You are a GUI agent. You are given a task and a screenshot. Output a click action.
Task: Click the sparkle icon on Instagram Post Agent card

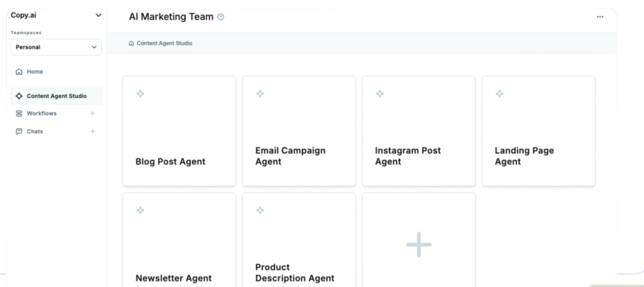pos(379,94)
